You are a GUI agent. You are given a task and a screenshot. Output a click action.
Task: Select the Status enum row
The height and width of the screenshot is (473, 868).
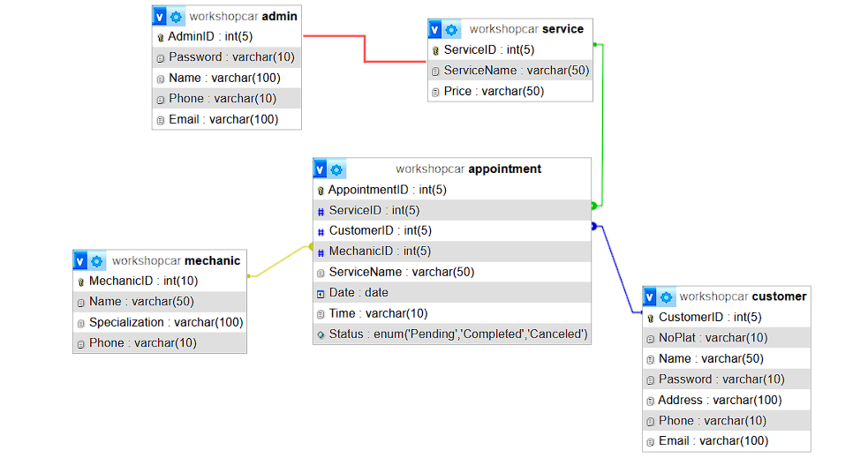[452, 334]
